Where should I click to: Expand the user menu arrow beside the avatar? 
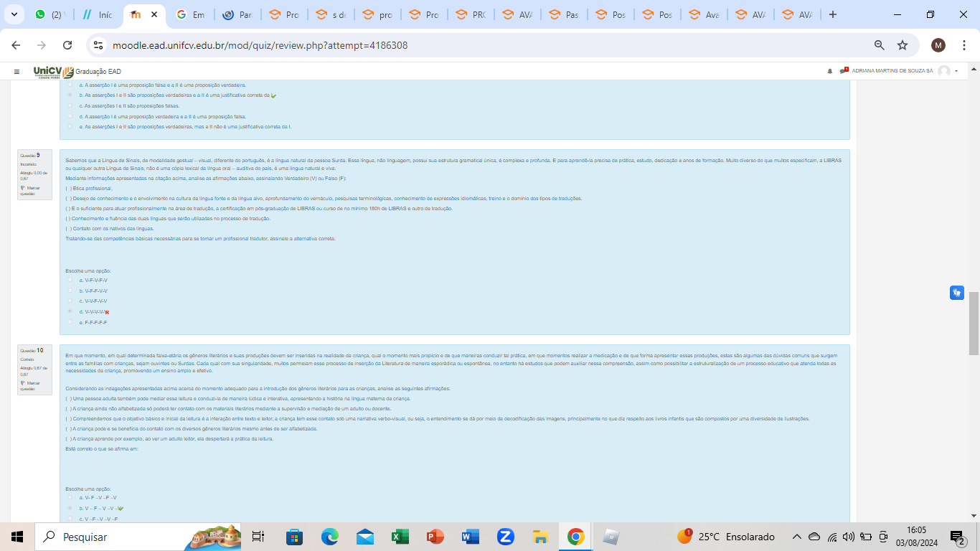tap(956, 71)
